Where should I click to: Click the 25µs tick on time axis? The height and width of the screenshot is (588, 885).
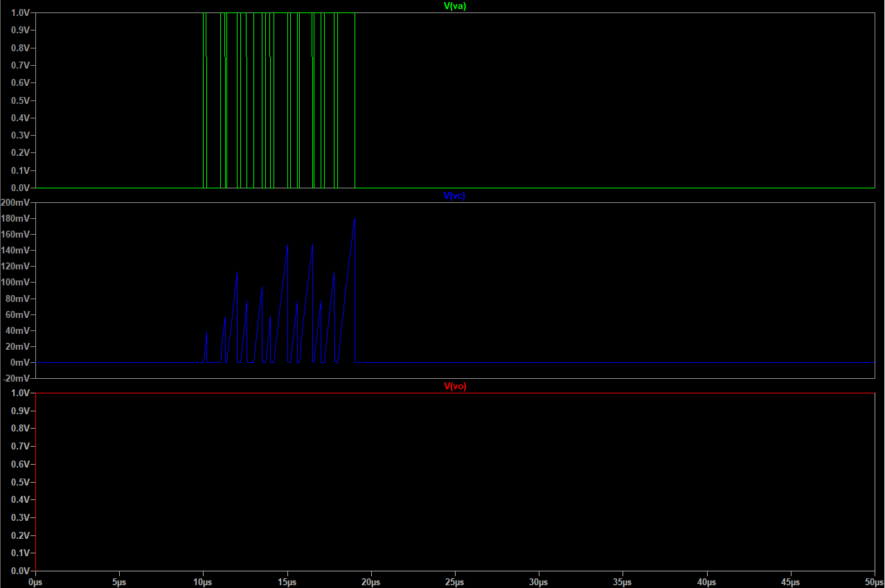[x=455, y=582]
